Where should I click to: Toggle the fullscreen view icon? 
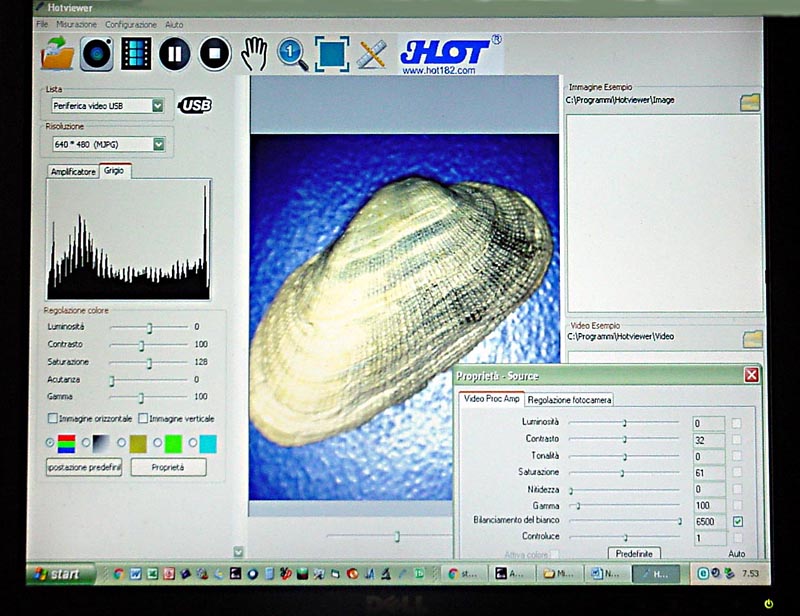pyautogui.click(x=332, y=53)
